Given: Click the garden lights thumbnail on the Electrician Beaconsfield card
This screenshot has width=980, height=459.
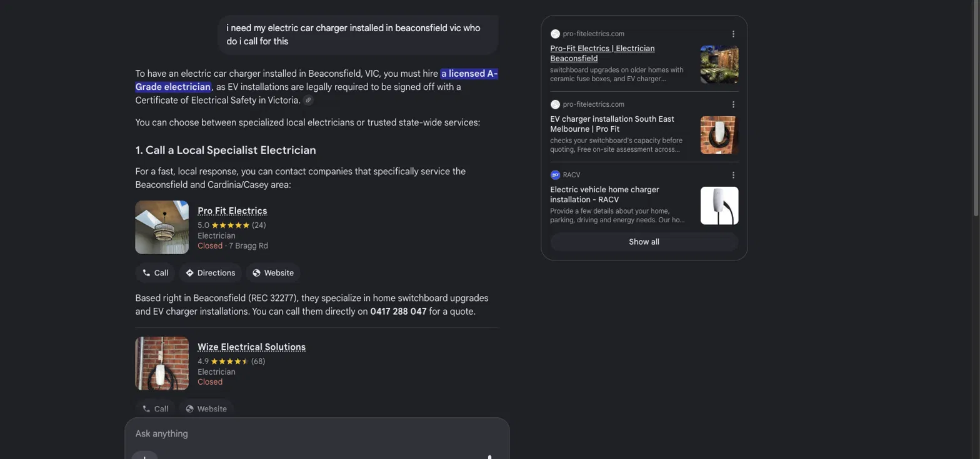Looking at the screenshot, I should 719,64.
